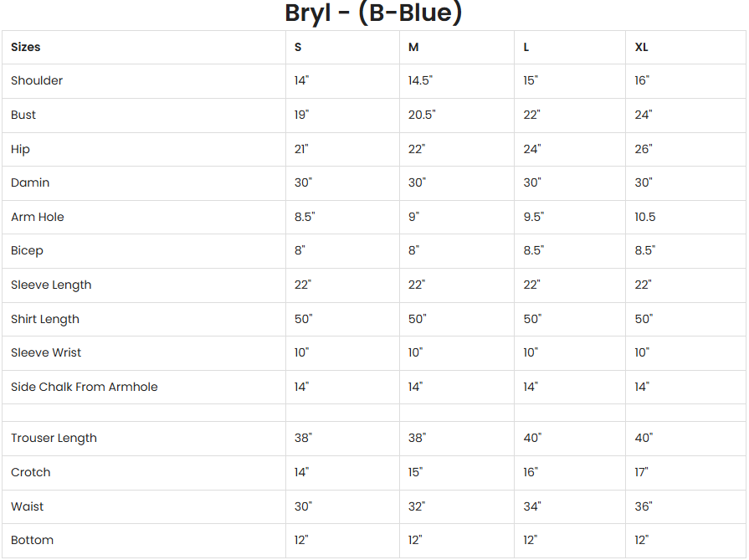Click the Trouser Length row label
Viewport: 749px width, 560px height.
point(54,438)
